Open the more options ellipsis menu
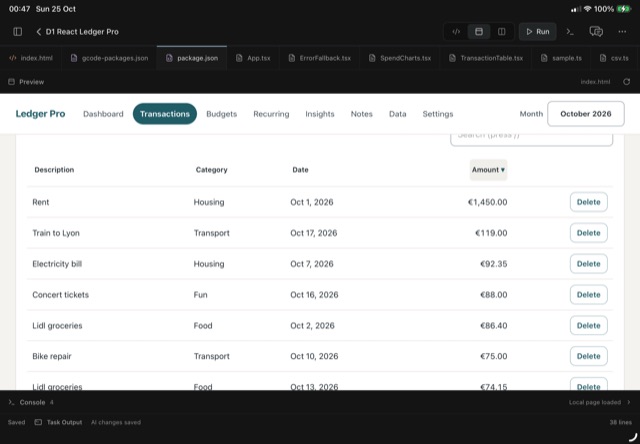This screenshot has width=640, height=444. (x=622, y=31)
